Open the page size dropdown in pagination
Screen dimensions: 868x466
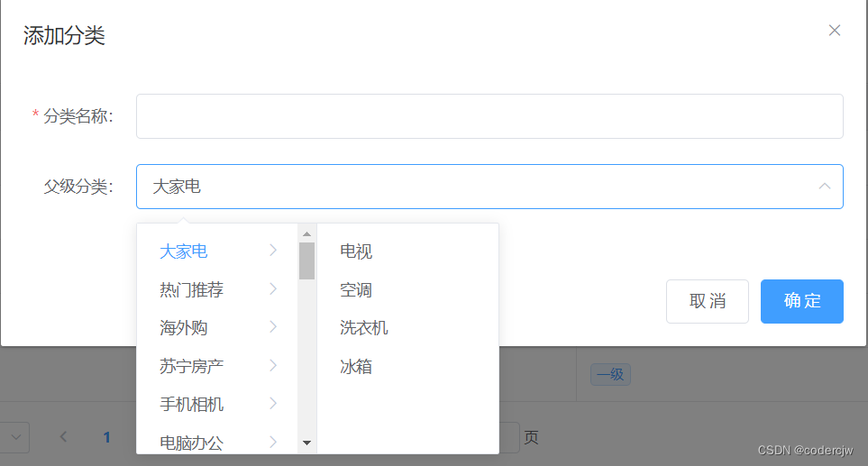click(15, 437)
